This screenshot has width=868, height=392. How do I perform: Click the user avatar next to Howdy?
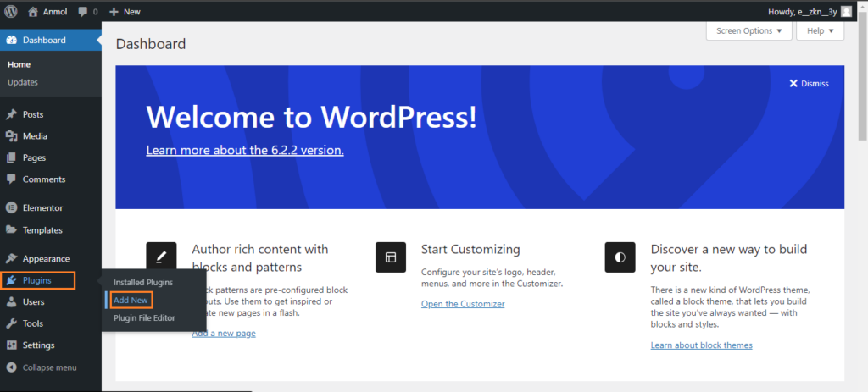click(846, 12)
